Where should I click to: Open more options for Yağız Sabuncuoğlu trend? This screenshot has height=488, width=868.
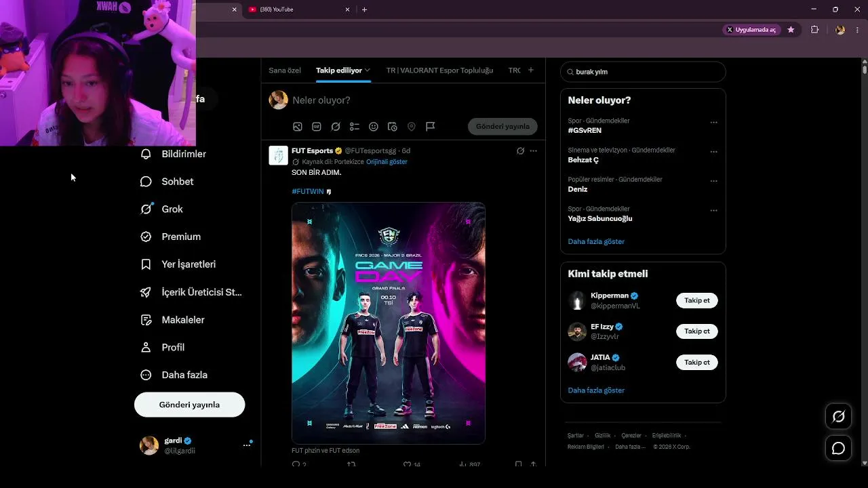point(713,211)
